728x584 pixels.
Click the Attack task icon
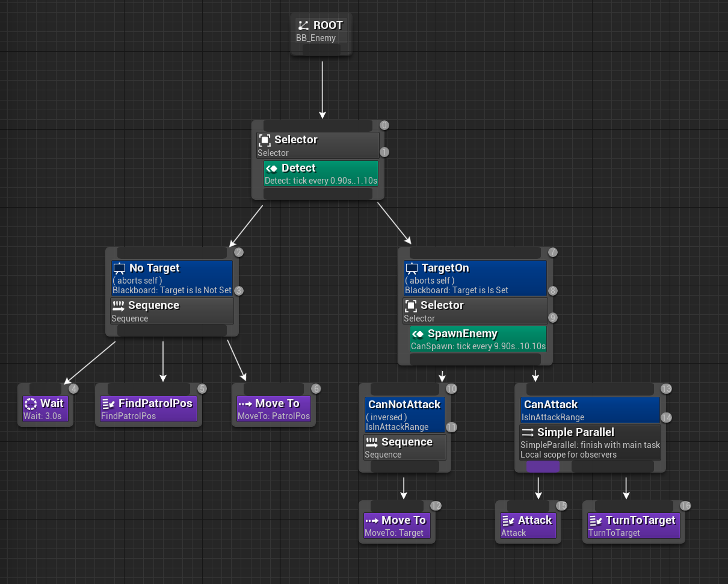coord(508,521)
